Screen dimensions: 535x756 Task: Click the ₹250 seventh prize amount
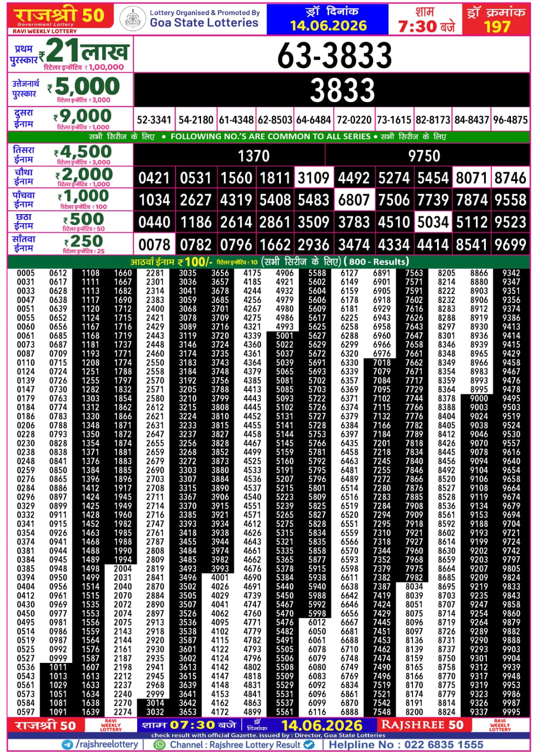click(x=83, y=241)
